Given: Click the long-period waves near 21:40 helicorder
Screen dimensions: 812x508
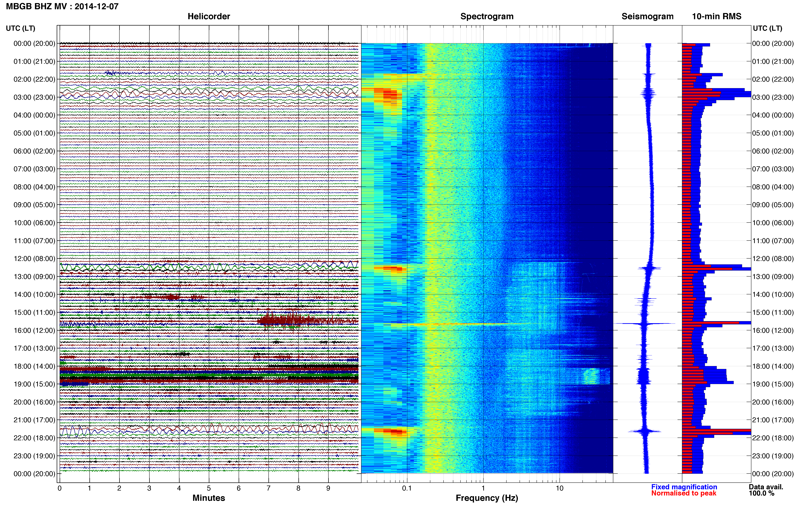Looking at the screenshot, I should (209, 430).
